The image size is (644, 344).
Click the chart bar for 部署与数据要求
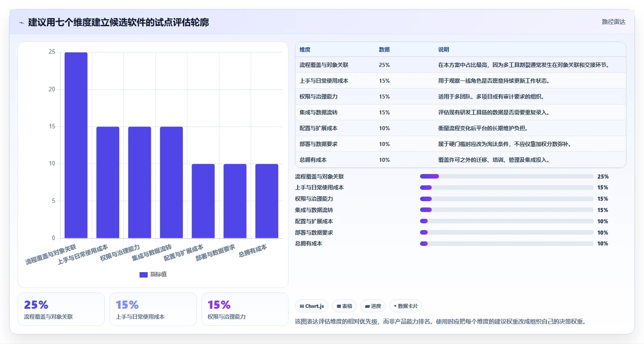coord(235,201)
